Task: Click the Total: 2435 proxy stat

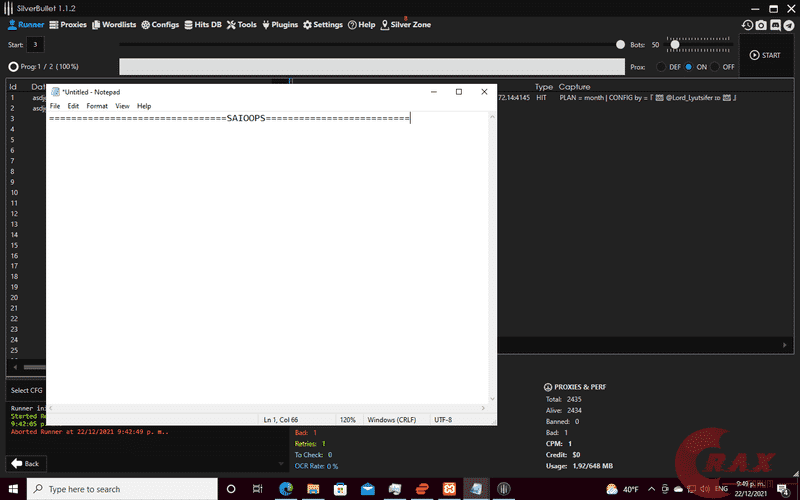Action: pyautogui.click(x=563, y=399)
